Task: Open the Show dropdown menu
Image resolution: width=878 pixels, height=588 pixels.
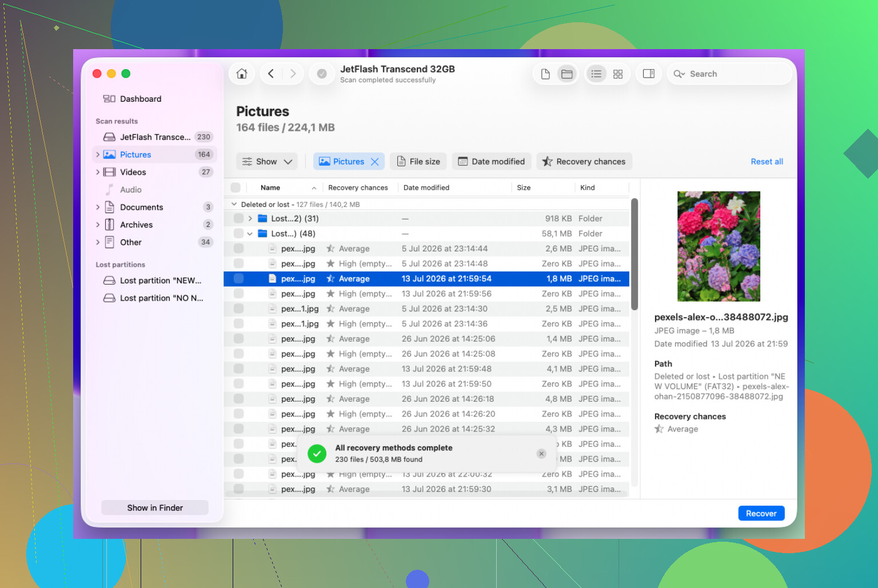Action: tap(268, 162)
